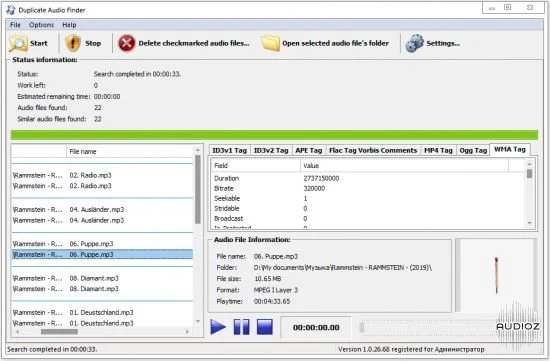This screenshot has width=550, height=361.
Task: Click the Field column header
Action: tap(255, 166)
